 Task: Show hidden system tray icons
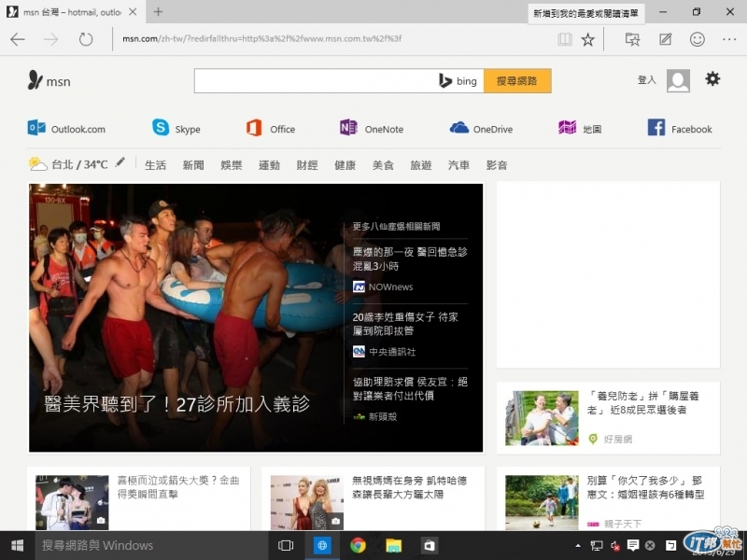(x=578, y=545)
